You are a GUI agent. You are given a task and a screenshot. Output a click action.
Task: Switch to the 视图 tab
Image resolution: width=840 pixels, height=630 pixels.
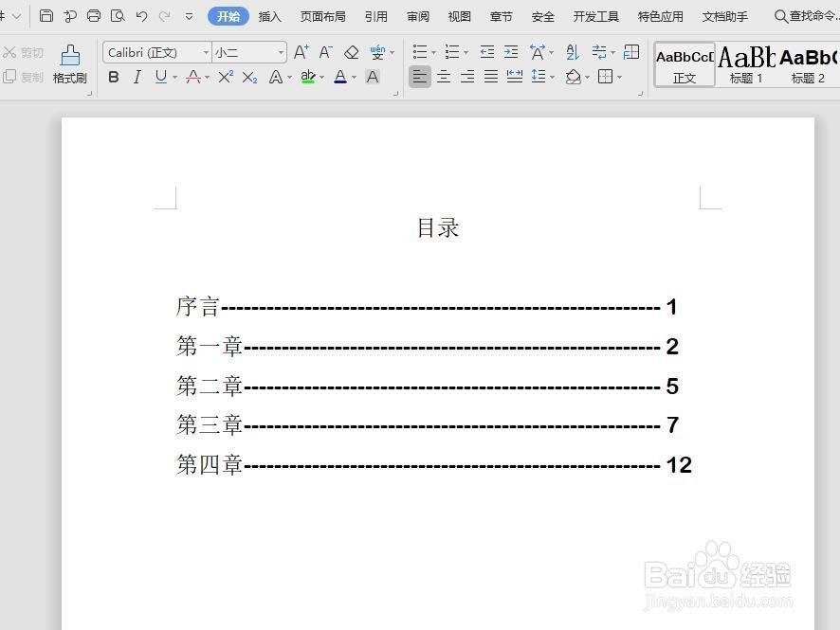[460, 17]
